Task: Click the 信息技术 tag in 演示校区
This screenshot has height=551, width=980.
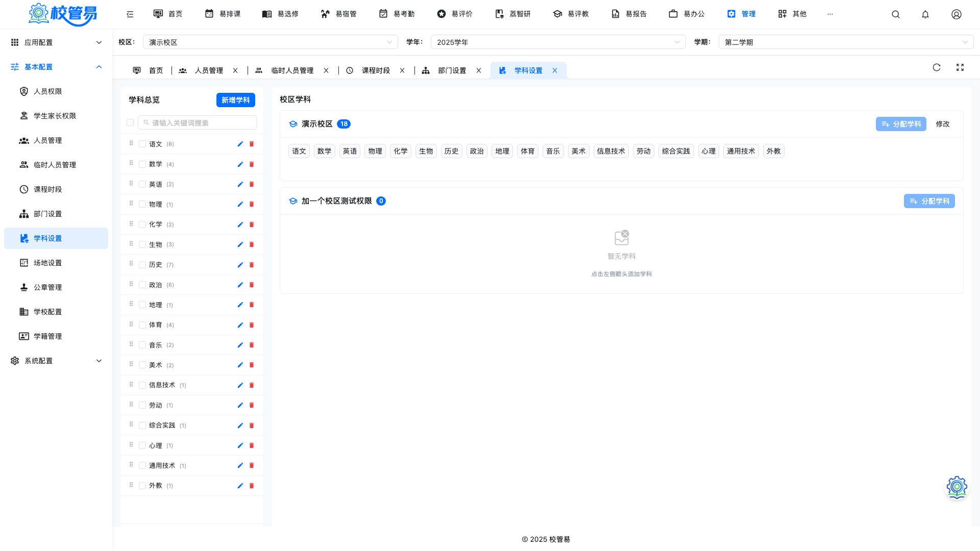Action: [x=611, y=151]
